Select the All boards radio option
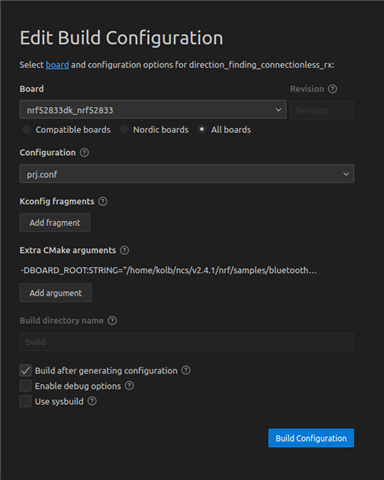The width and height of the screenshot is (384, 480). pyautogui.click(x=202, y=129)
